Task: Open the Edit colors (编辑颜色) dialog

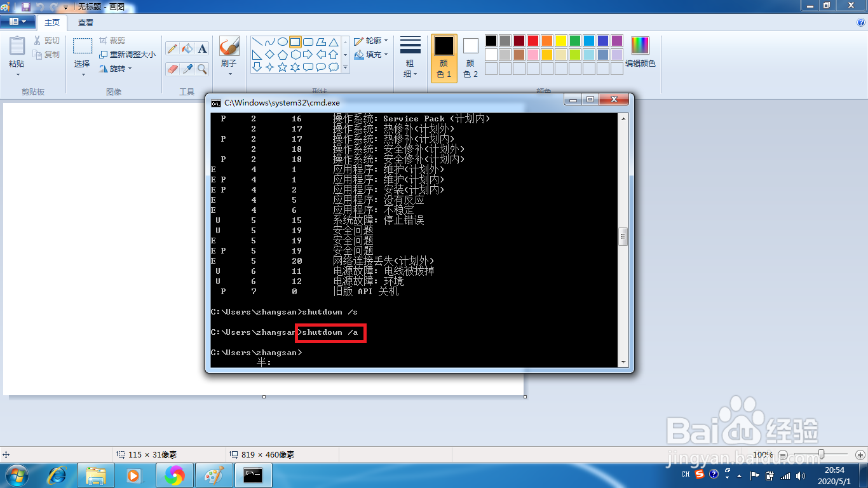Action: pos(640,52)
